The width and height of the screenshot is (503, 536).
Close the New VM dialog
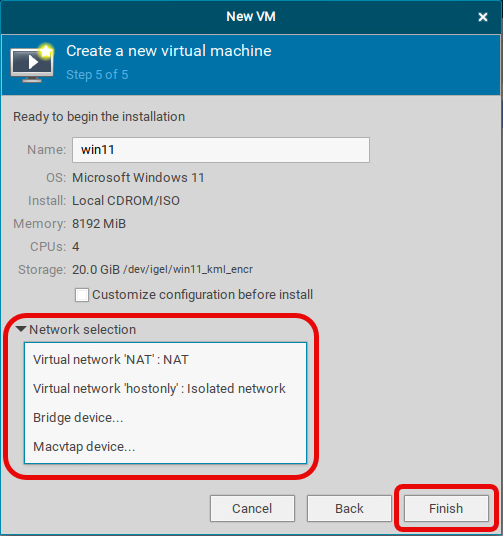coord(482,17)
